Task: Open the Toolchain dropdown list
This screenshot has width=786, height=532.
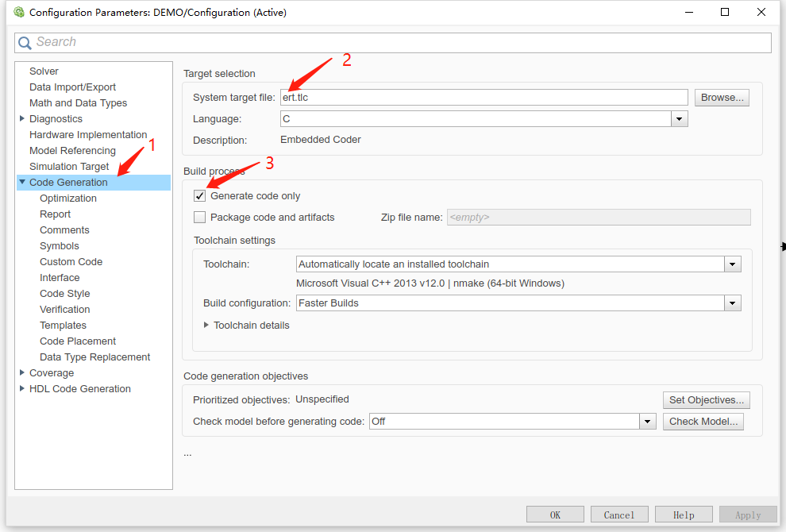Action: (732, 264)
